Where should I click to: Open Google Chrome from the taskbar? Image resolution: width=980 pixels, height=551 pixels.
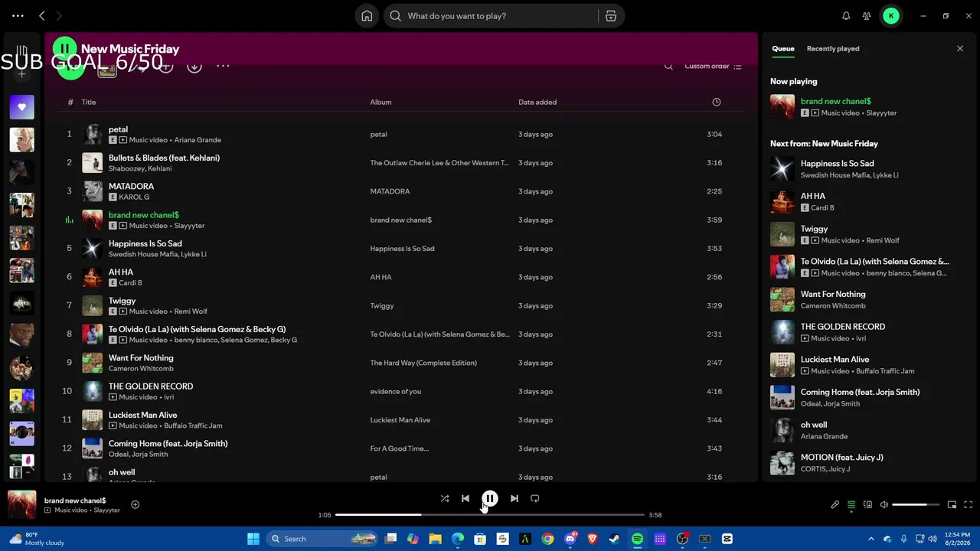pos(547,539)
